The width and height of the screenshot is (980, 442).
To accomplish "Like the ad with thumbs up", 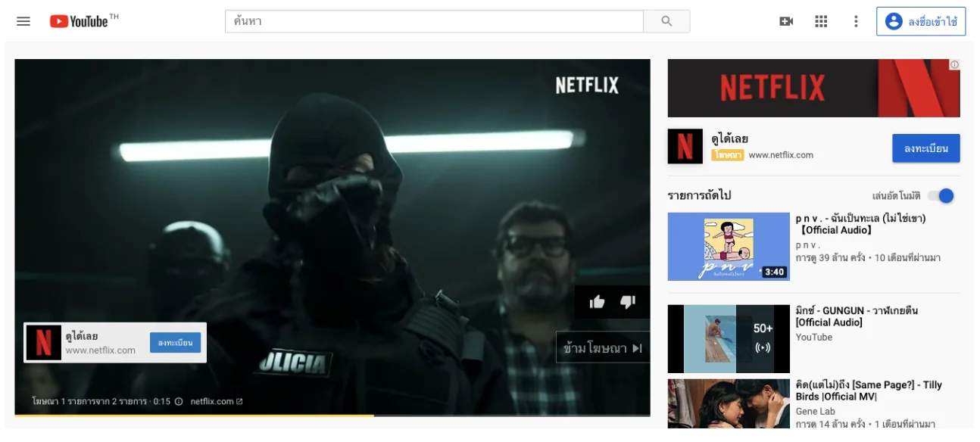I will click(597, 302).
